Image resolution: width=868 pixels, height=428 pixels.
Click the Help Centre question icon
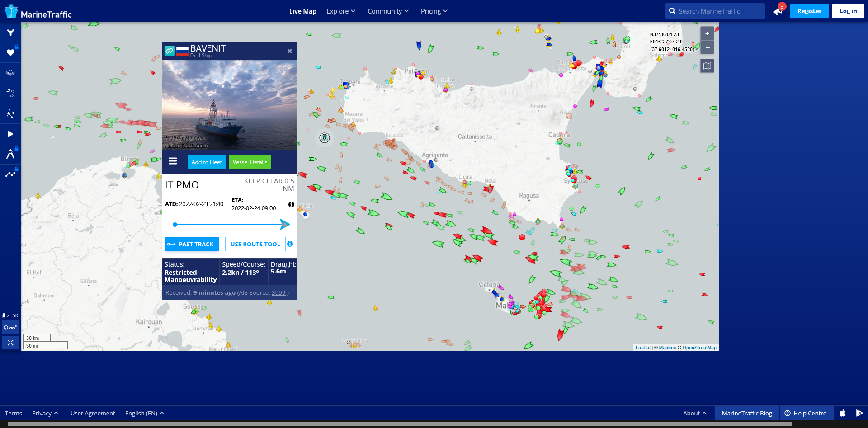[788, 413]
